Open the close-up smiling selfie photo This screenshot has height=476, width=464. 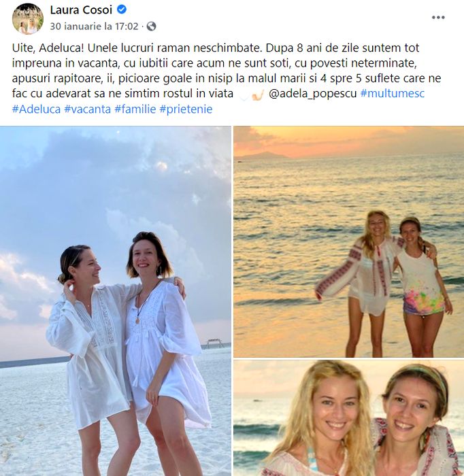(348, 418)
